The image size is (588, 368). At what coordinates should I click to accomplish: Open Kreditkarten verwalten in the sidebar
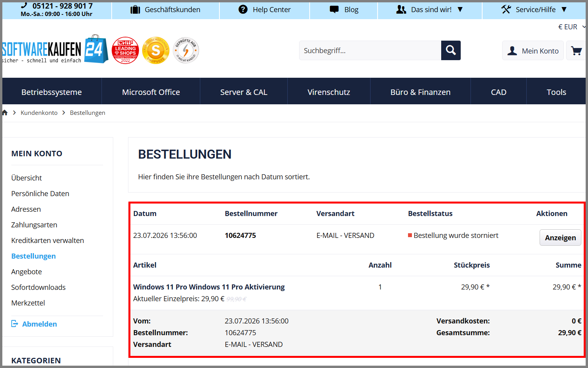pos(48,240)
